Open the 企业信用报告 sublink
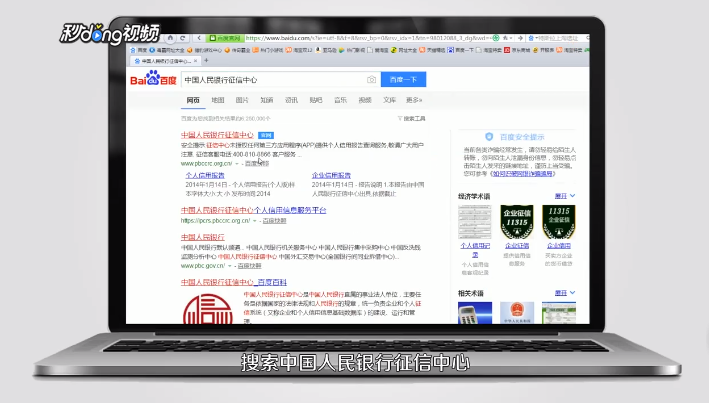The height and width of the screenshot is (403, 709). point(331,175)
